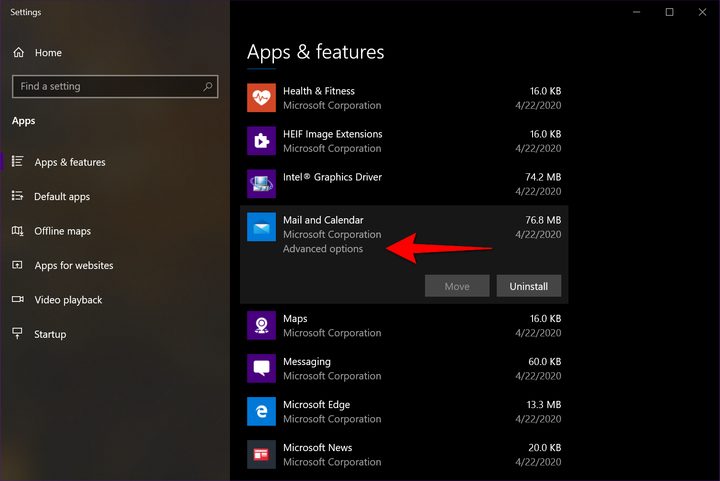
Task: Click the Home house icon
Action: (x=18, y=52)
